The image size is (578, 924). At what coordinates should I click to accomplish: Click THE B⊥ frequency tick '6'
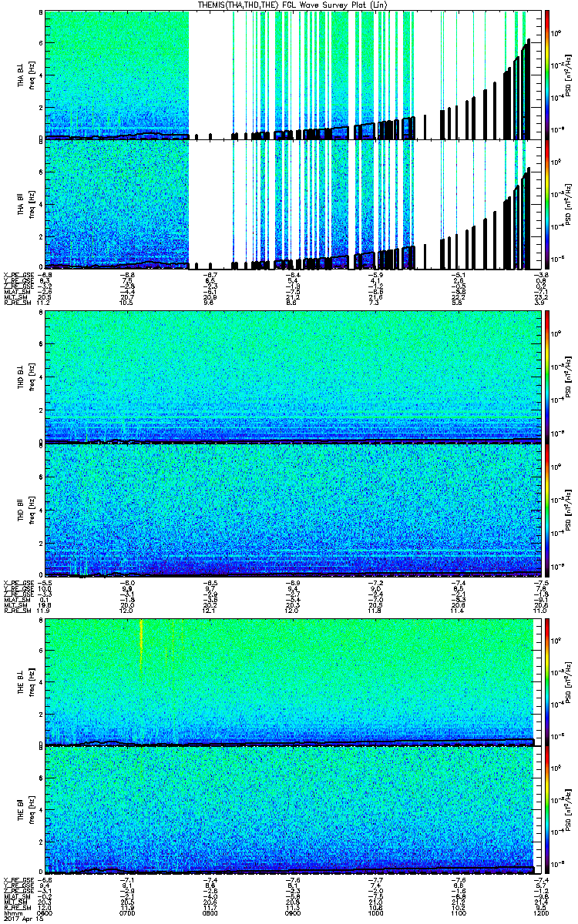[x=41, y=651]
